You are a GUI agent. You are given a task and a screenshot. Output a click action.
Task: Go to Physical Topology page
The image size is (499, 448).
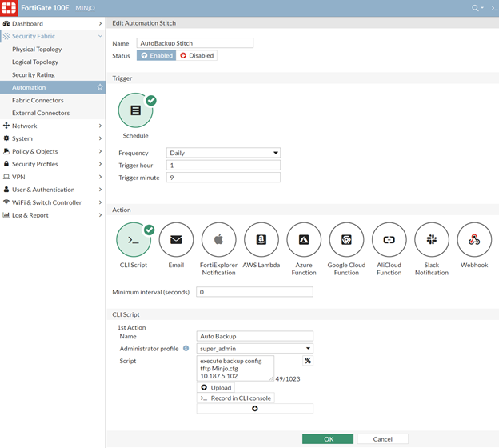(37, 50)
